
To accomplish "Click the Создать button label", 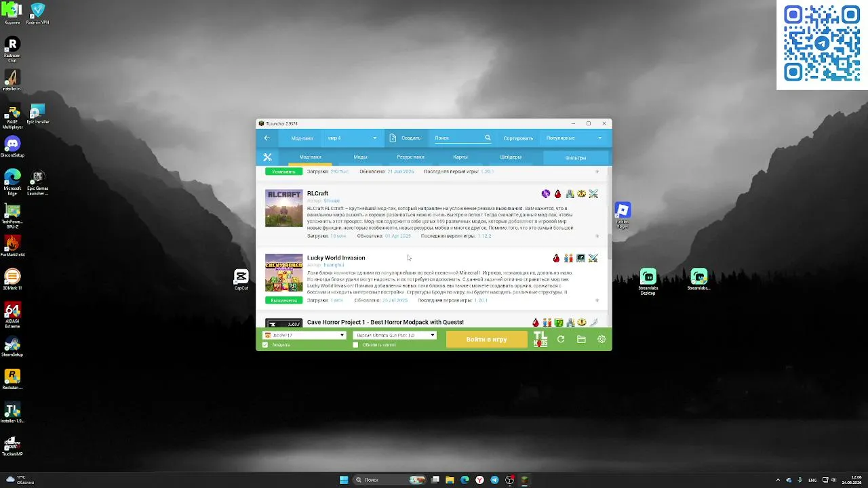I will (x=411, y=138).
